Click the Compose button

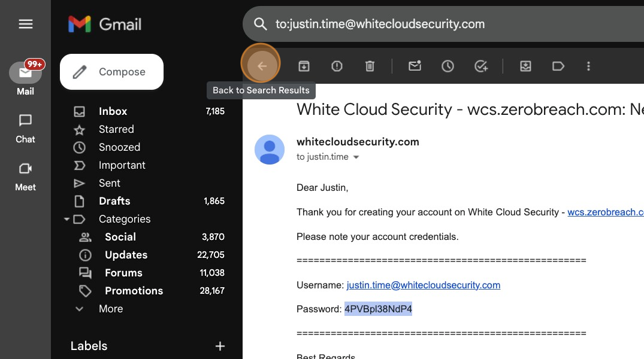click(111, 72)
